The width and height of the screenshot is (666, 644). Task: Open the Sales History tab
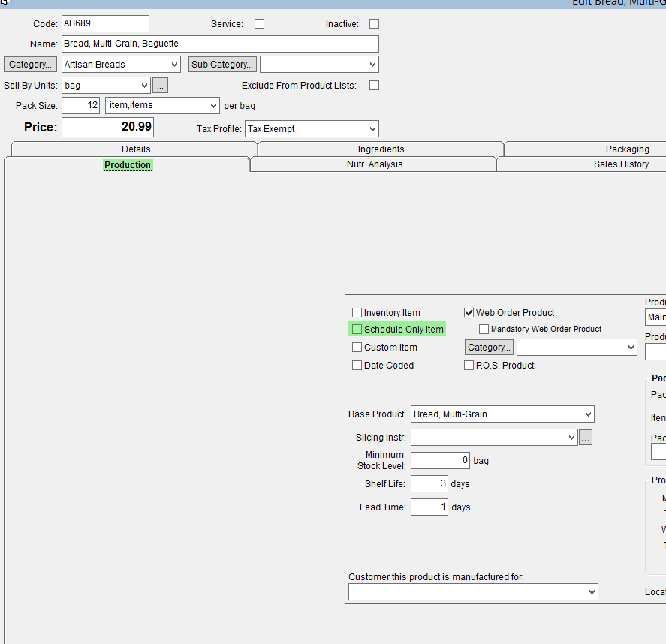[x=620, y=164]
